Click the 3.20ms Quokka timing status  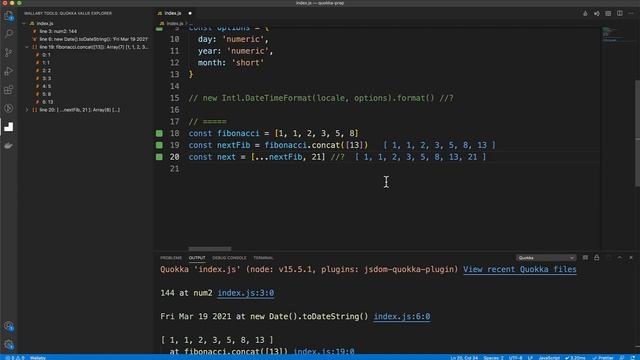575,358
